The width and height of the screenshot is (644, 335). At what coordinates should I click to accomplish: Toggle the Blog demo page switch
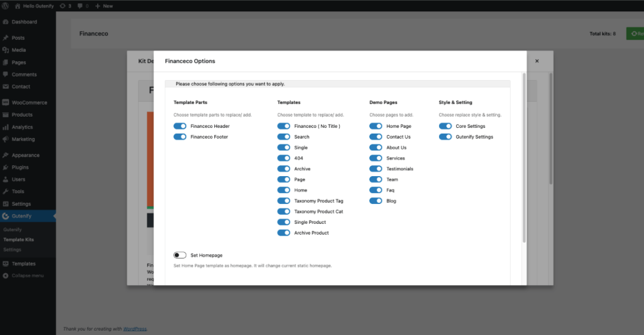[376, 201]
